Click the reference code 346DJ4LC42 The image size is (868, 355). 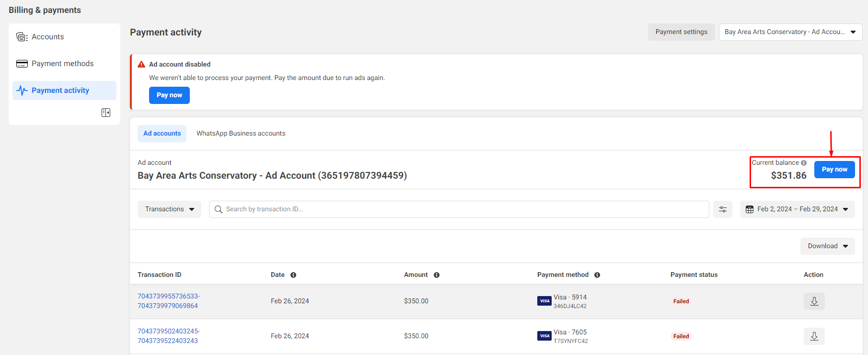[570, 306]
